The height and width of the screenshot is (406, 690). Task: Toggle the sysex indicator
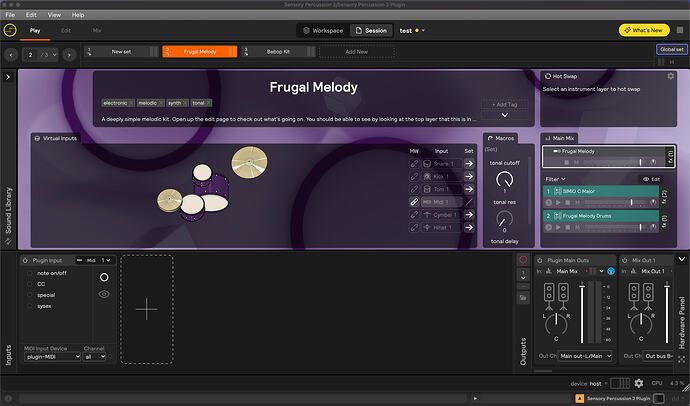click(x=30, y=306)
